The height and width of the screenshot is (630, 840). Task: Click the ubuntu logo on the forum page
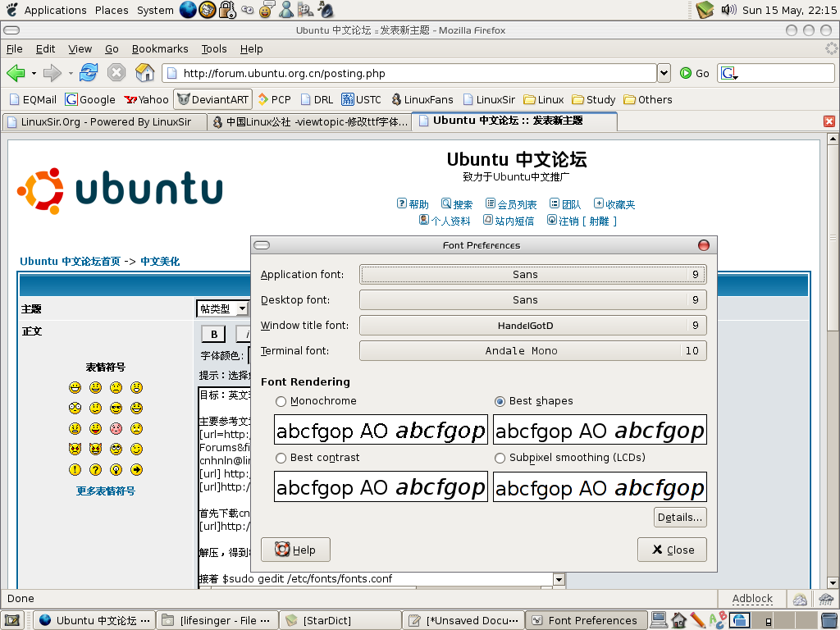(120, 190)
